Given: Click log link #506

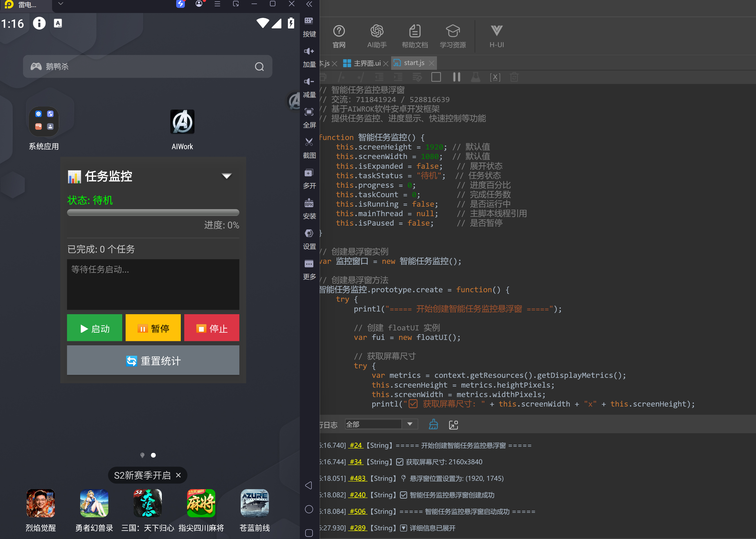Looking at the screenshot, I should [358, 511].
